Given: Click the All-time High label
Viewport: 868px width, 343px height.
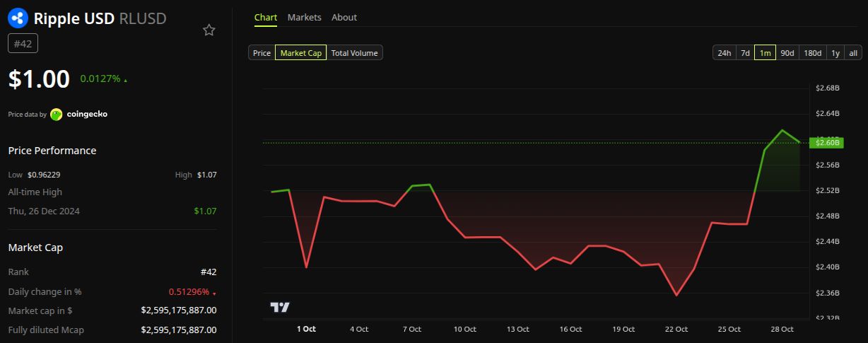Looking at the screenshot, I should coord(35,192).
